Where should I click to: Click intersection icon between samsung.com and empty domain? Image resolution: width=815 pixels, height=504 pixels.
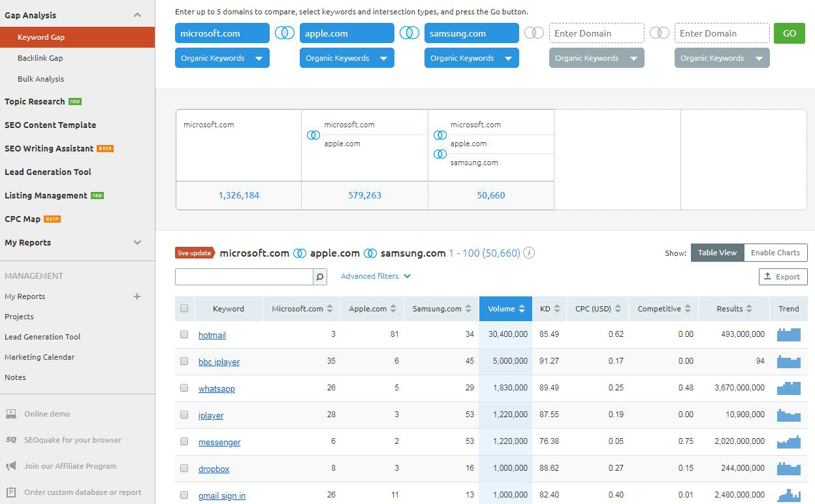534,33
